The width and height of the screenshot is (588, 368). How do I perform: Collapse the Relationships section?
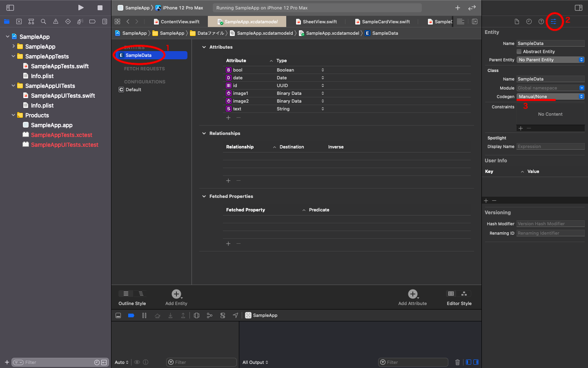pos(204,133)
